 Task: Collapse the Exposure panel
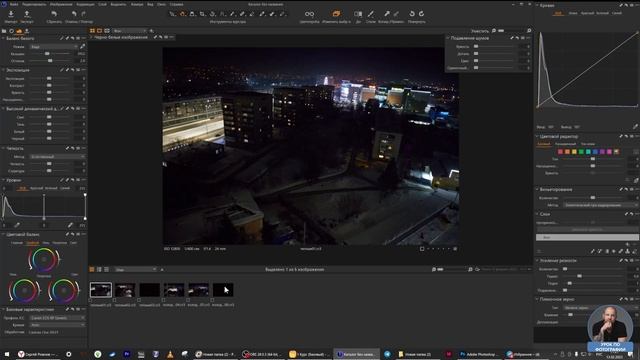pyautogui.click(x=3, y=70)
